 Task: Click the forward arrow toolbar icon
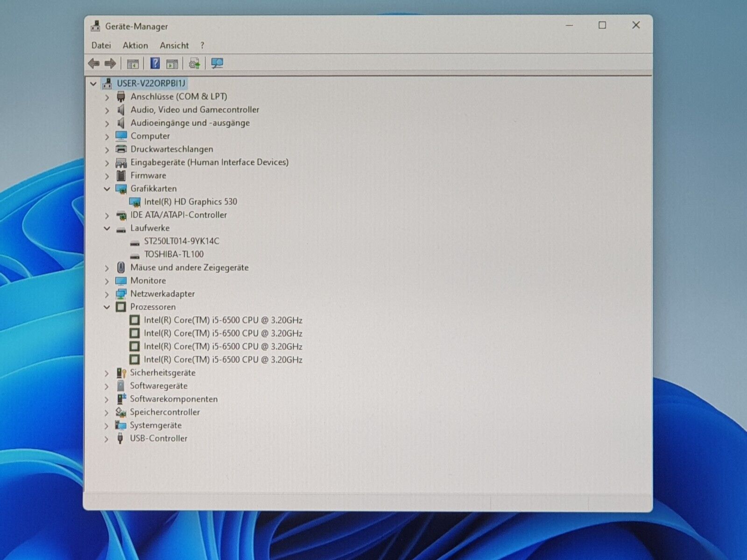point(110,63)
